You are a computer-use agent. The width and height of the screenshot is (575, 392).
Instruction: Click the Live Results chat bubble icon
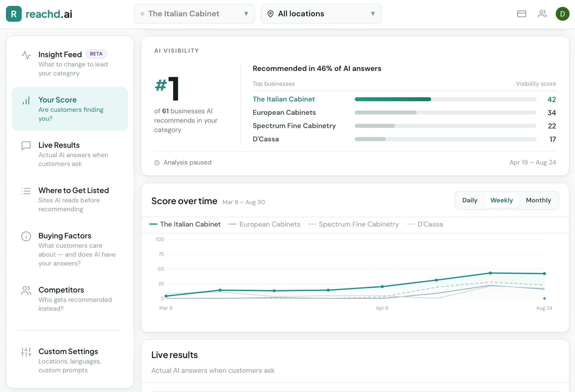click(x=26, y=146)
